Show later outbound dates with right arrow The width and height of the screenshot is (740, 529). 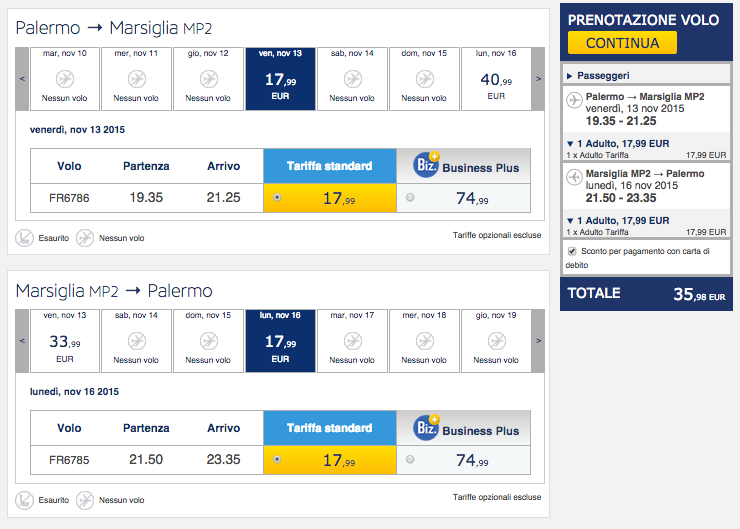tap(537, 78)
